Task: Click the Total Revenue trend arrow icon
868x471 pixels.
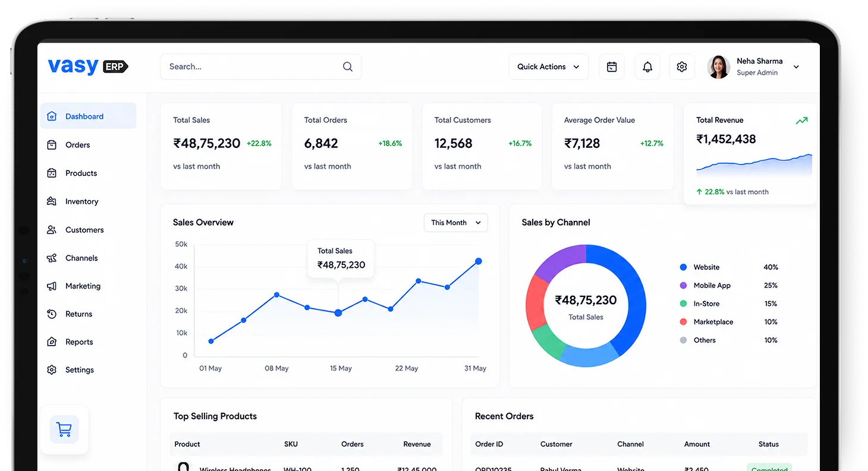Action: coord(802,121)
